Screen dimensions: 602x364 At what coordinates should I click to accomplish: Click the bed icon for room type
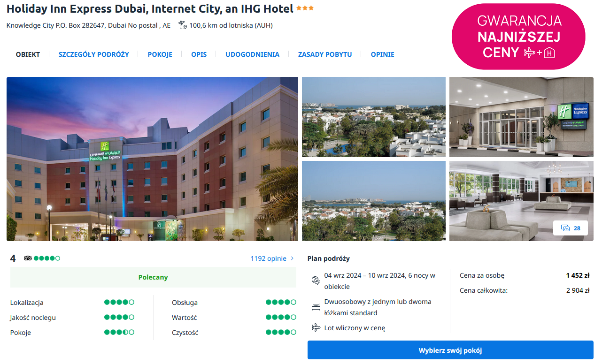(316, 307)
